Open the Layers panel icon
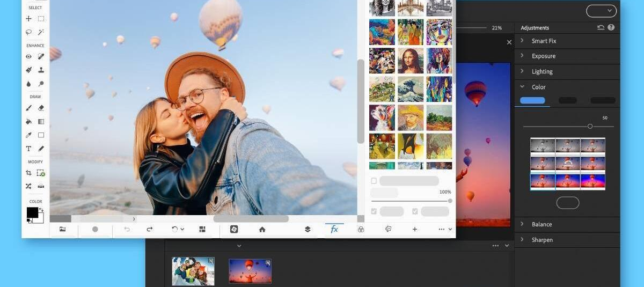Viewport: 644px width, 287px height. tap(308, 229)
